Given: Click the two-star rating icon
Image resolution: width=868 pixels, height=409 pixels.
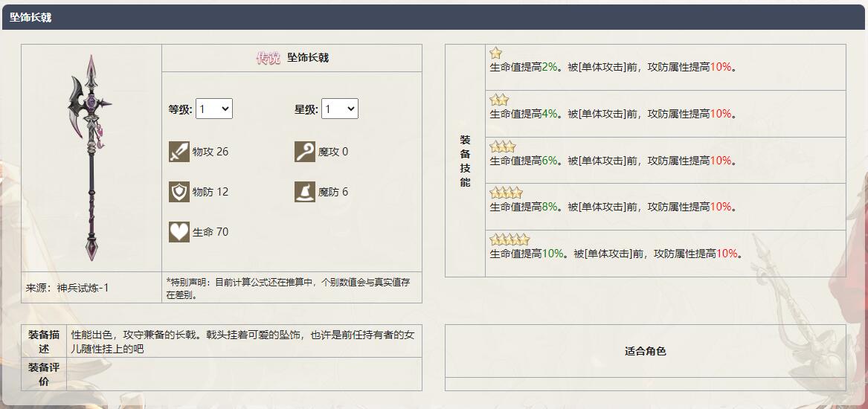Looking at the screenshot, I should pyautogui.click(x=499, y=100).
